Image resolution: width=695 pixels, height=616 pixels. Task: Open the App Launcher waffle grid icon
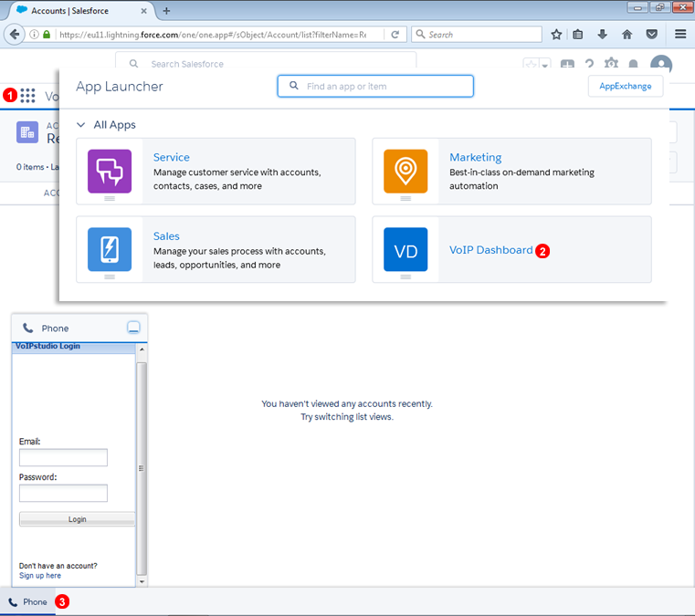tap(27, 95)
